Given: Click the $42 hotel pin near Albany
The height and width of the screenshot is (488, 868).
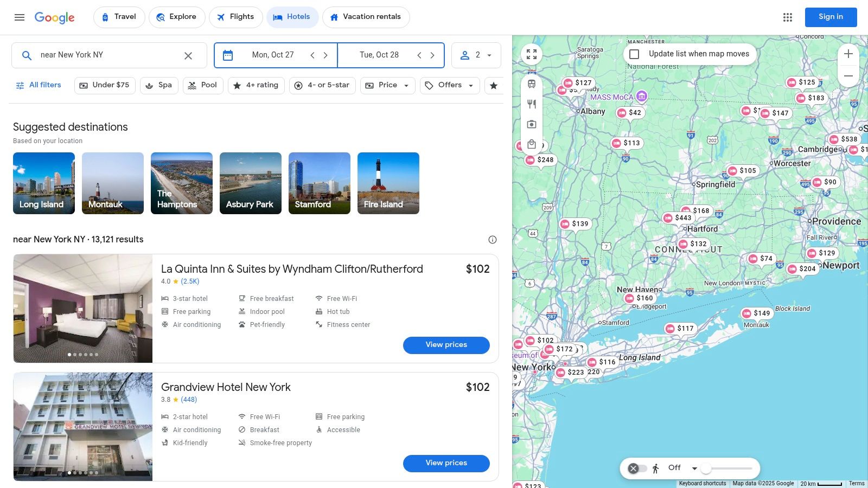Looking at the screenshot, I should click(x=629, y=113).
